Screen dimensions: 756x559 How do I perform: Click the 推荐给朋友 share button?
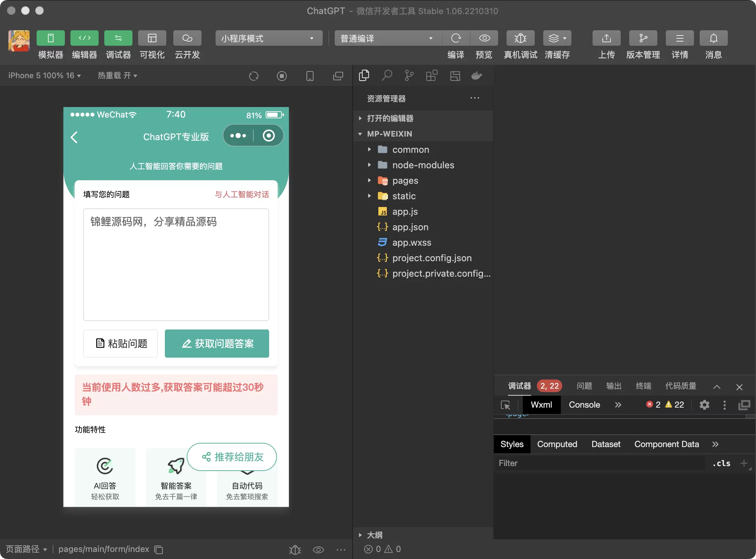click(x=232, y=457)
